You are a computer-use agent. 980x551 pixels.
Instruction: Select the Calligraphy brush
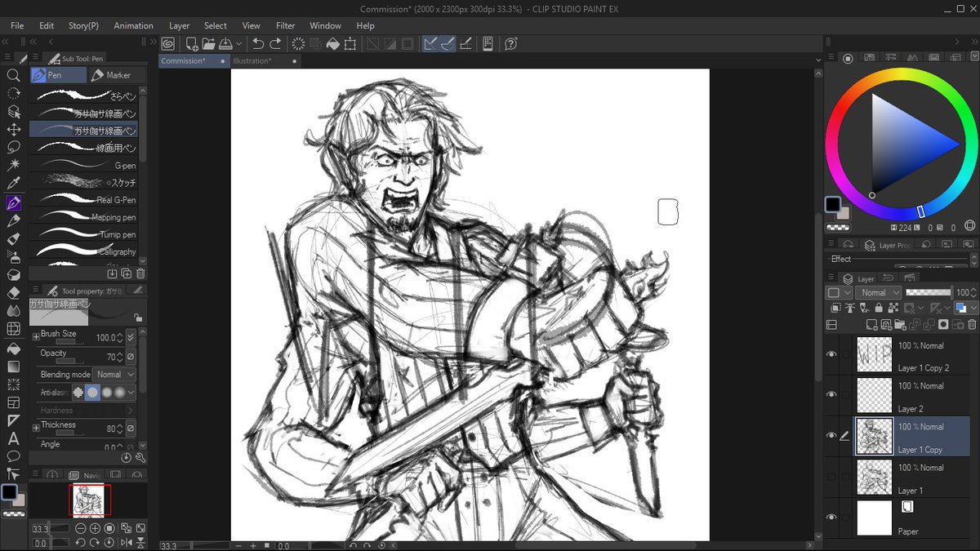pos(83,251)
